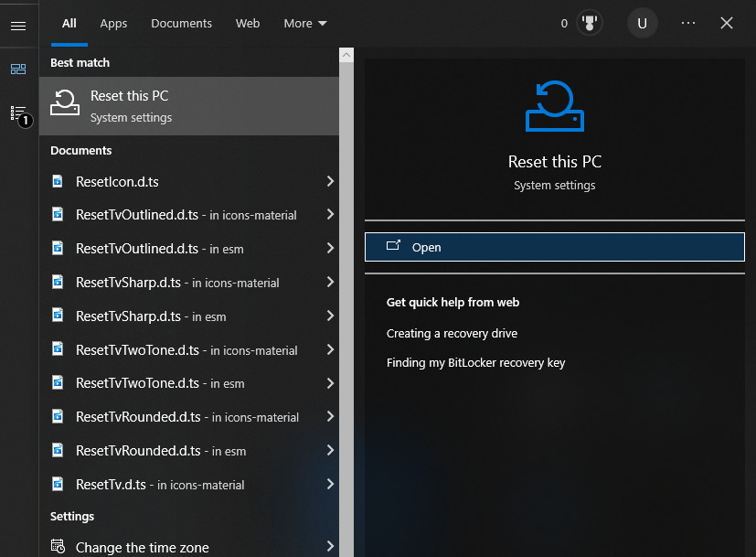The image size is (756, 557).
Task: Switch to the Web tab
Action: click(247, 23)
